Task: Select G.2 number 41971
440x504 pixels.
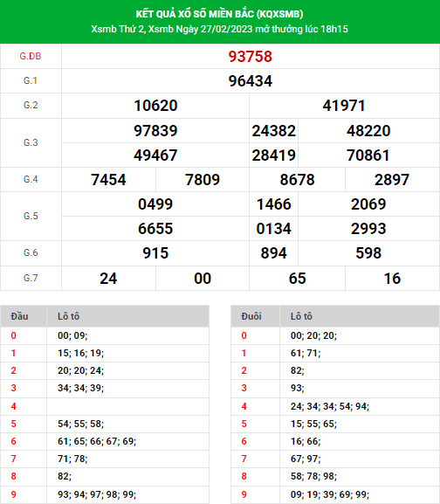Action: tap(344, 106)
